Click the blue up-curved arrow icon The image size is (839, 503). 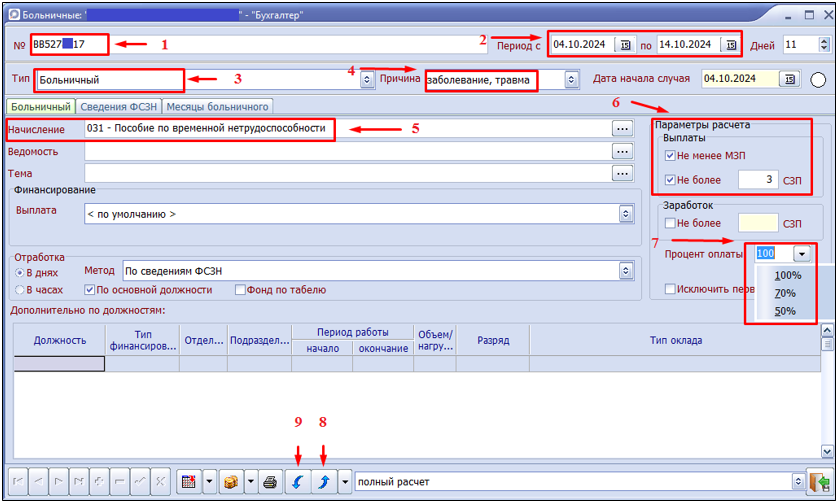tap(323, 482)
